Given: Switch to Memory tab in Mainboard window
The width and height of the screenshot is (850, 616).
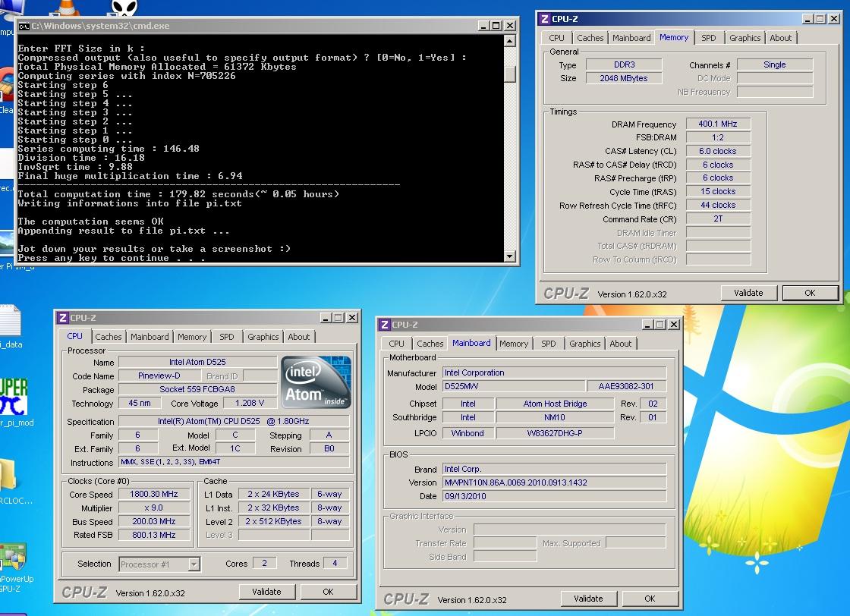Looking at the screenshot, I should (513, 344).
